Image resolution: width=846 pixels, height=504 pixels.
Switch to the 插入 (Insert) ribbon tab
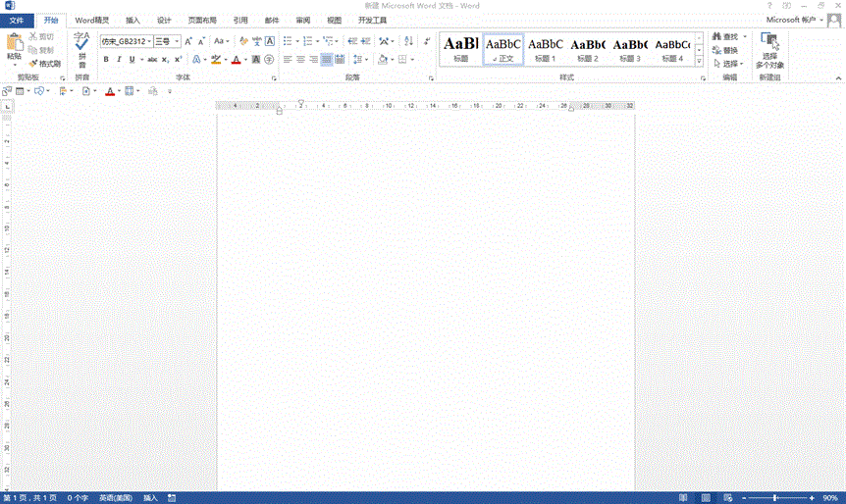[132, 20]
